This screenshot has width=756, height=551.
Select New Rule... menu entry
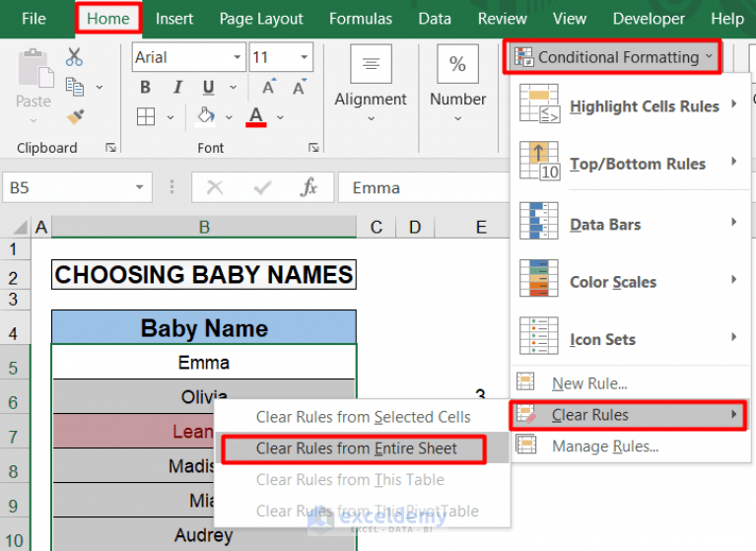click(x=631, y=382)
